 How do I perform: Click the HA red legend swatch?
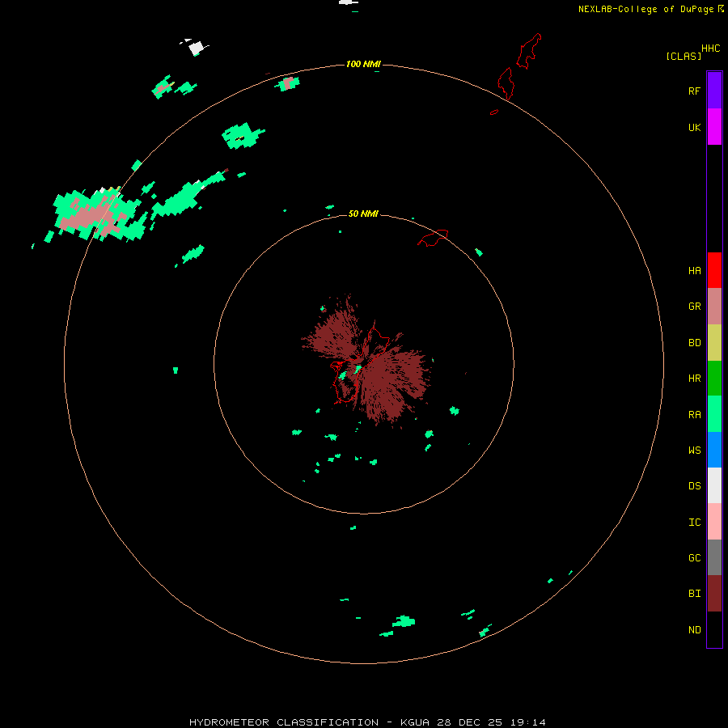tap(714, 270)
